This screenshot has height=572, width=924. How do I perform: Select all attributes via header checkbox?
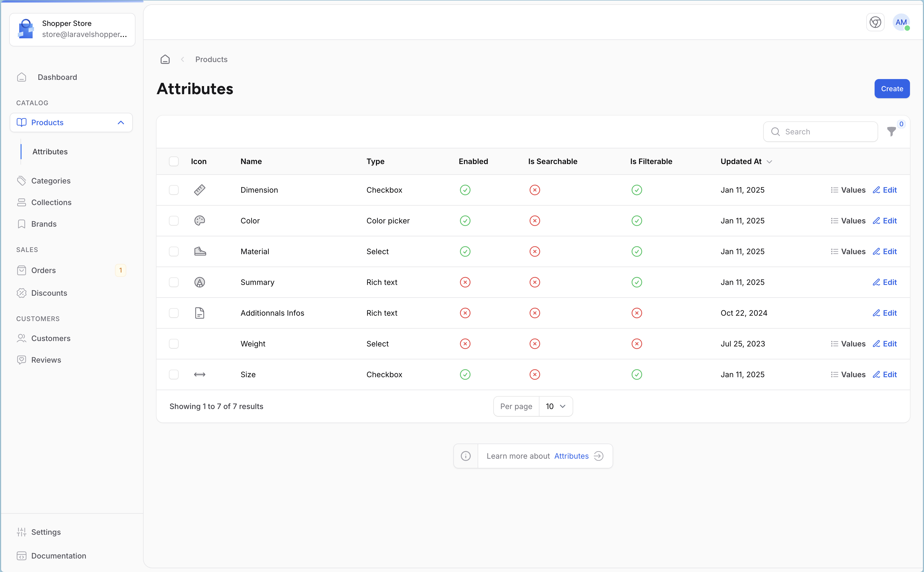174,161
